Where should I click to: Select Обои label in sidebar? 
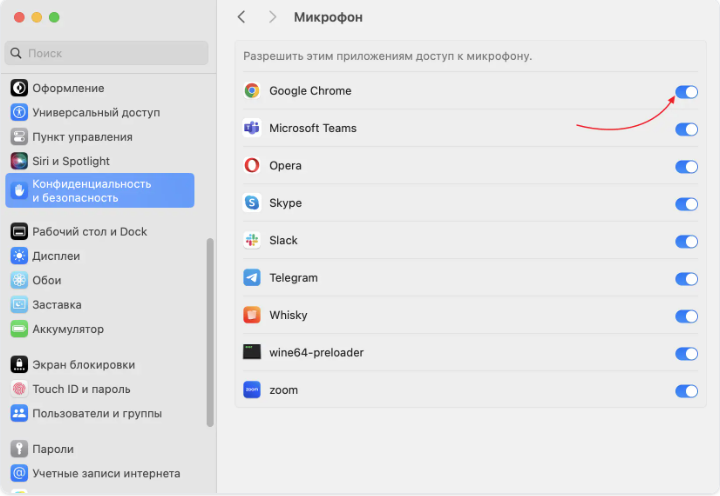pyautogui.click(x=46, y=280)
